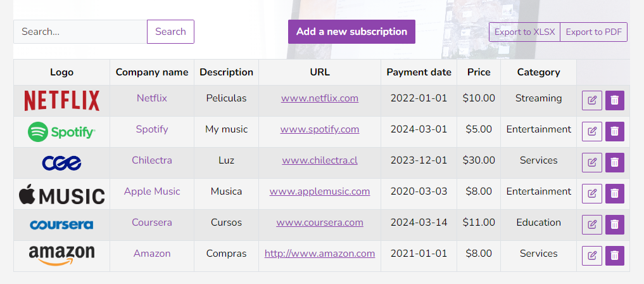This screenshot has height=284, width=644.
Task: Trash the Amazon subscription
Action: click(x=614, y=255)
